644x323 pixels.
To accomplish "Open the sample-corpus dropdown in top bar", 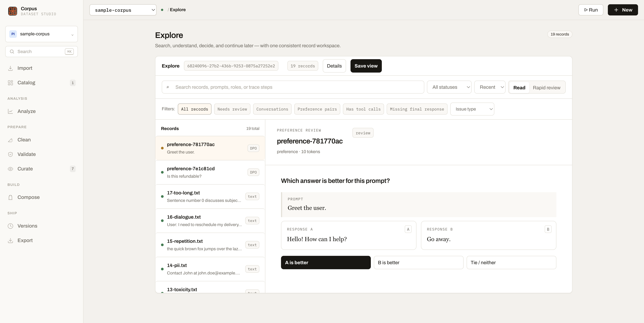I will (x=123, y=10).
